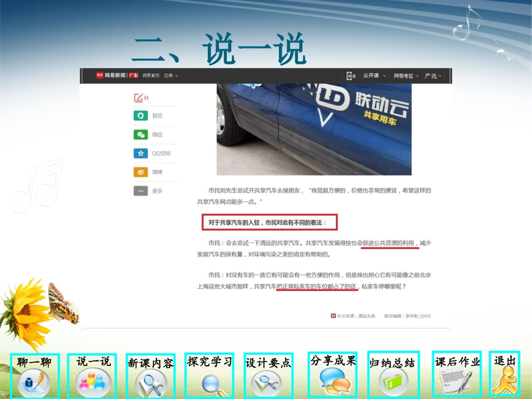This screenshot has height=399, width=532.
Task: Go to the 分享成果 section button
Action: pyautogui.click(x=333, y=374)
